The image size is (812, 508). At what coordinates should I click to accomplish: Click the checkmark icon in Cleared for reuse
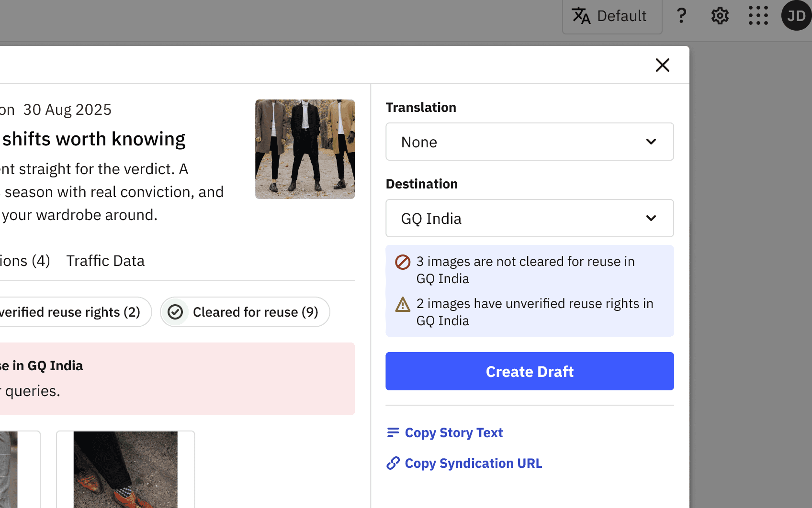coord(175,312)
